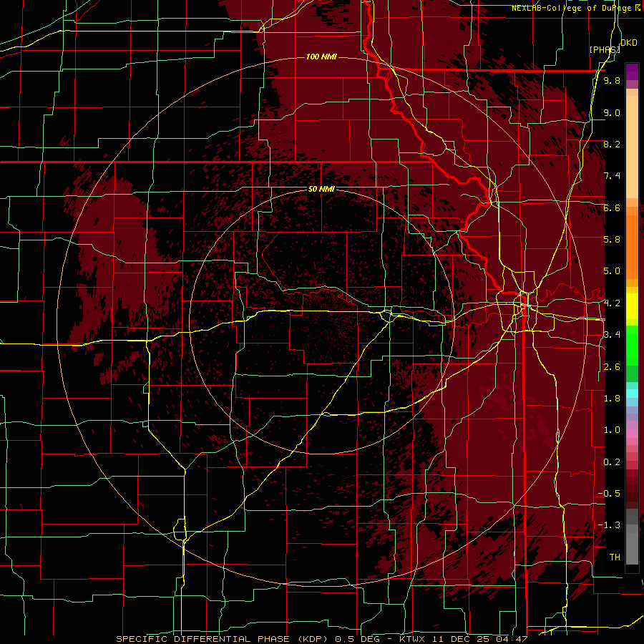This screenshot has height=644, width=644.
Task: Click the KTWX station identifier in the caption
Action: (x=411, y=639)
